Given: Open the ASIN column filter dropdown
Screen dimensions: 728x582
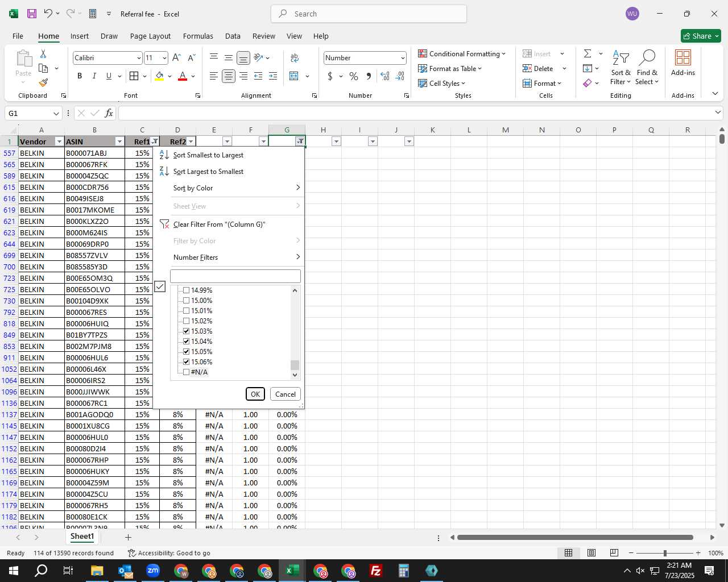Looking at the screenshot, I should (x=119, y=142).
